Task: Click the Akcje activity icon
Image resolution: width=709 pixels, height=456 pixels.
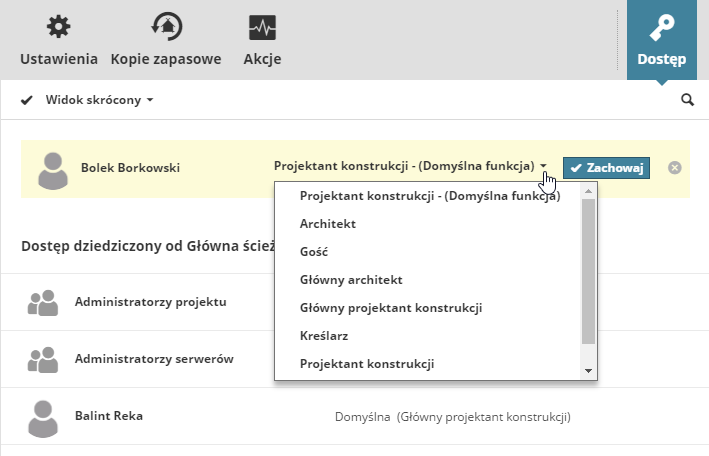Action: (x=262, y=28)
